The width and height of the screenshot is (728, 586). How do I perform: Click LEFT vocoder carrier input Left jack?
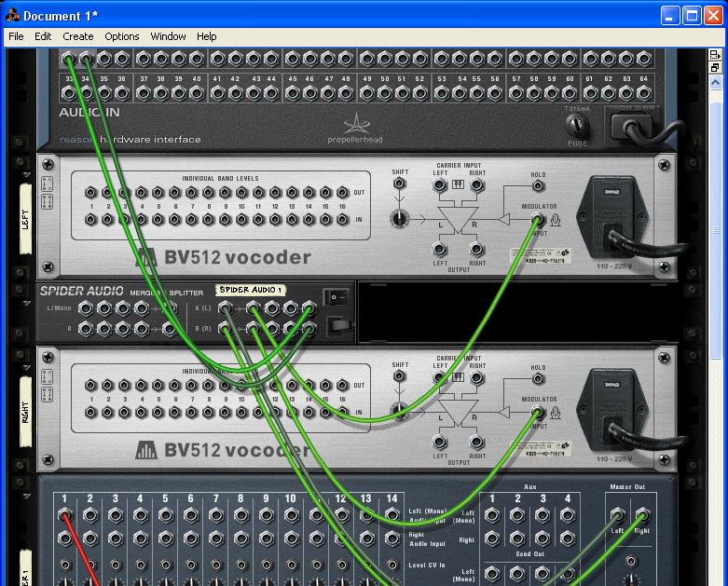click(440, 185)
